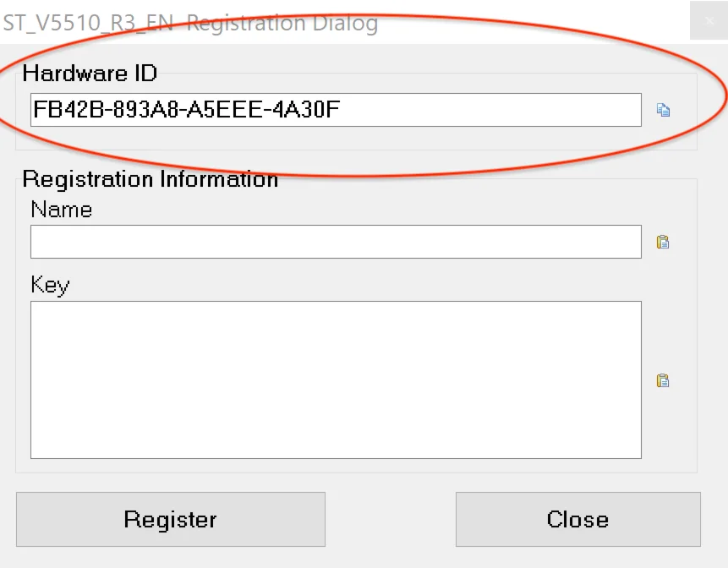Click the Registration Information group label
This screenshot has width=728, height=568.
[x=150, y=179]
